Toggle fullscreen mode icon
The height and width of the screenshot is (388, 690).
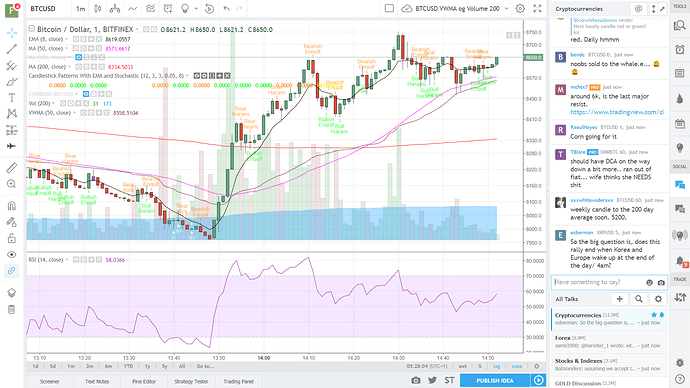coord(537,8)
